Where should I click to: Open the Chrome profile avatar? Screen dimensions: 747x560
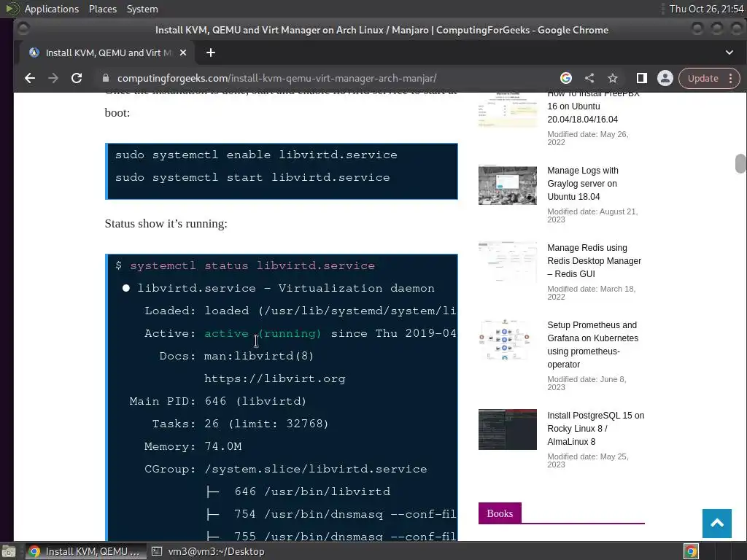[x=665, y=78]
